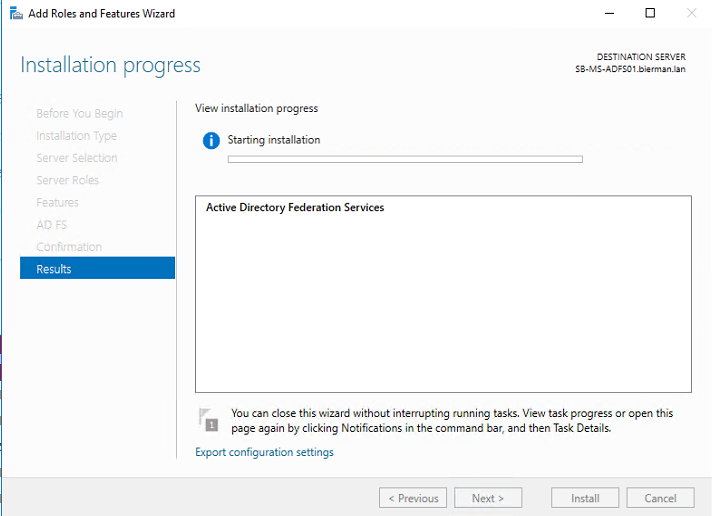The image size is (712, 516).
Task: Cancel the wizard
Action: (x=660, y=498)
